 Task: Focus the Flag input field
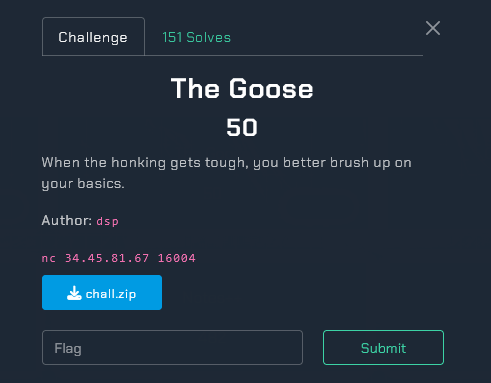172,348
